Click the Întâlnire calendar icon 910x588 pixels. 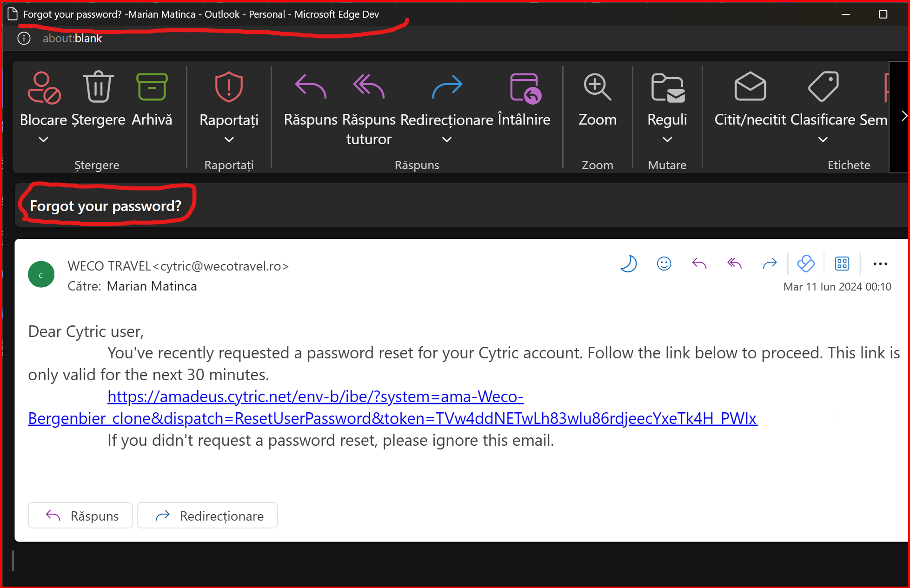pos(525,88)
